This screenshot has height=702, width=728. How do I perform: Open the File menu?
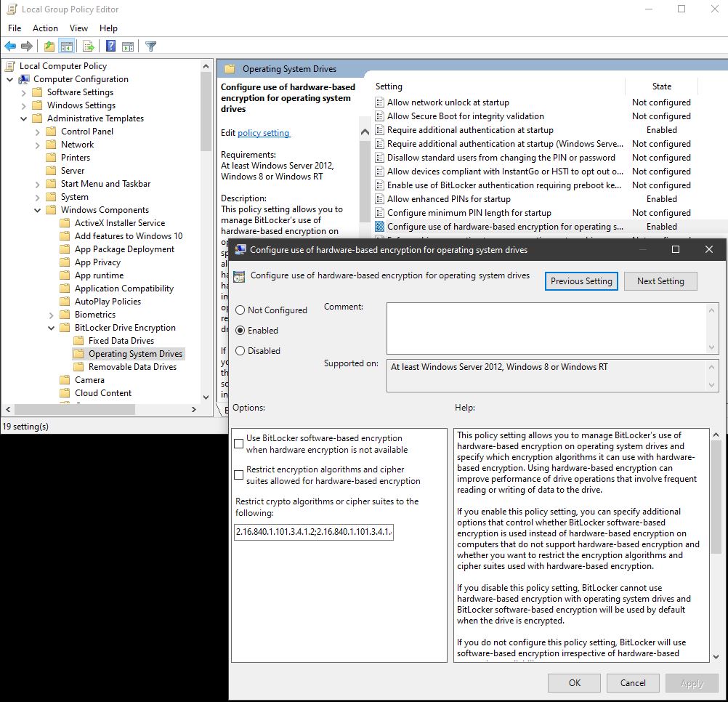pyautogui.click(x=15, y=28)
